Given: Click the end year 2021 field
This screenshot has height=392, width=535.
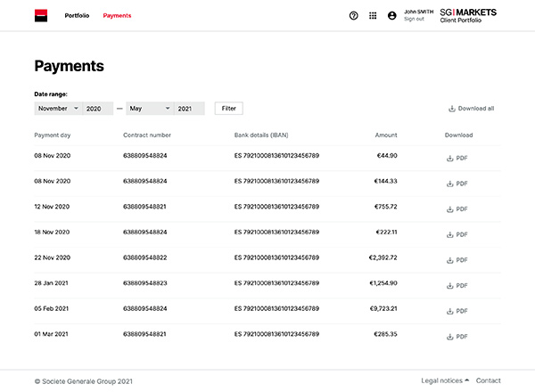Looking at the screenshot, I should click(x=188, y=109).
